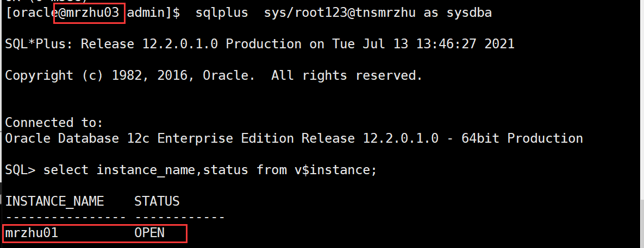Click the select keyword in the query
The image size is (644, 248).
click(x=65, y=170)
